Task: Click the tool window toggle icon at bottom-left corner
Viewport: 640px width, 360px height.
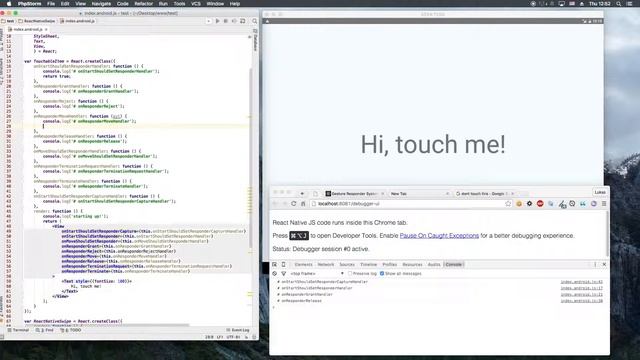Action: tap(2, 337)
